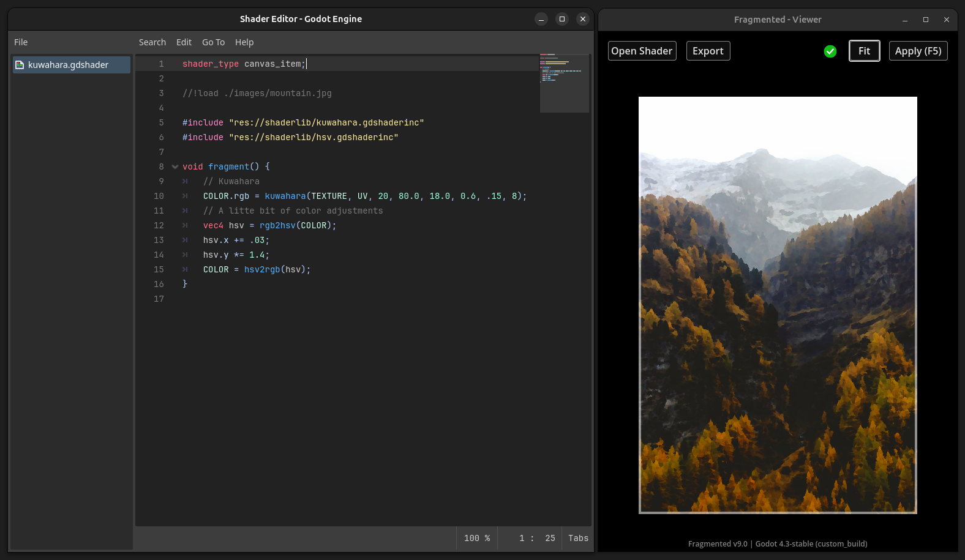Open the Help menu
This screenshot has width=965, height=560.
244,42
